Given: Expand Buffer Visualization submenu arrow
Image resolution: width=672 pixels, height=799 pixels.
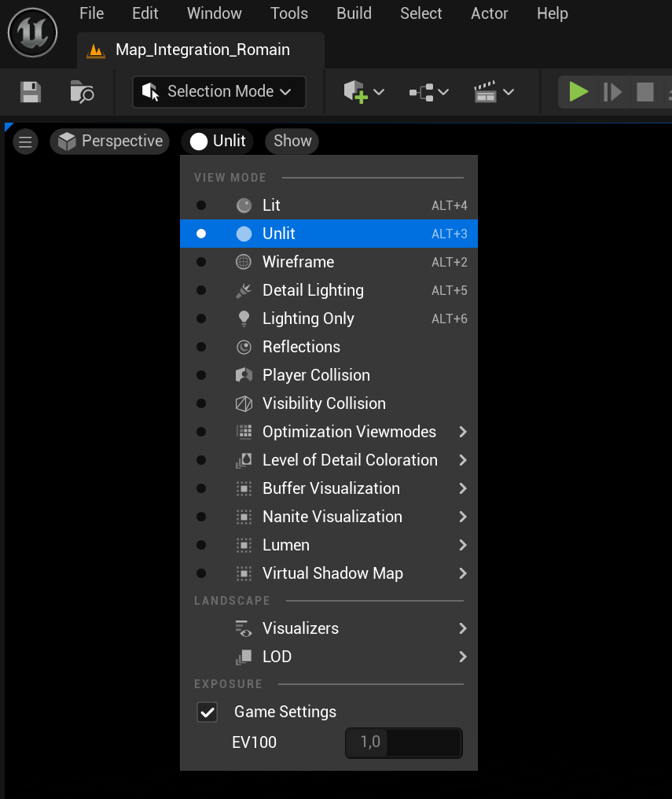Looking at the screenshot, I should click(x=463, y=488).
